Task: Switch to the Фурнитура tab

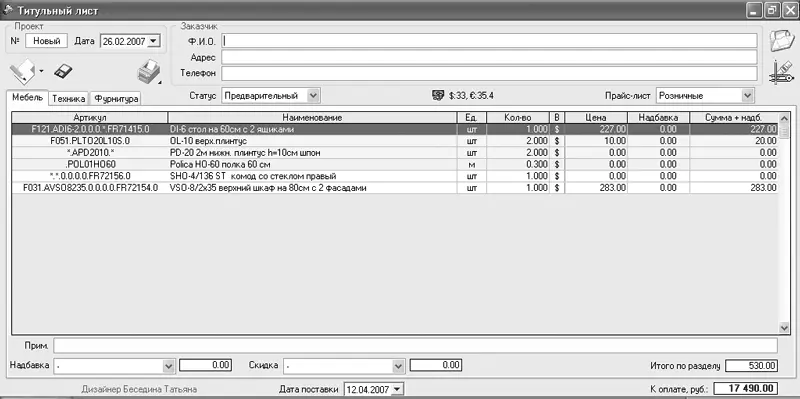Action: coord(116,99)
